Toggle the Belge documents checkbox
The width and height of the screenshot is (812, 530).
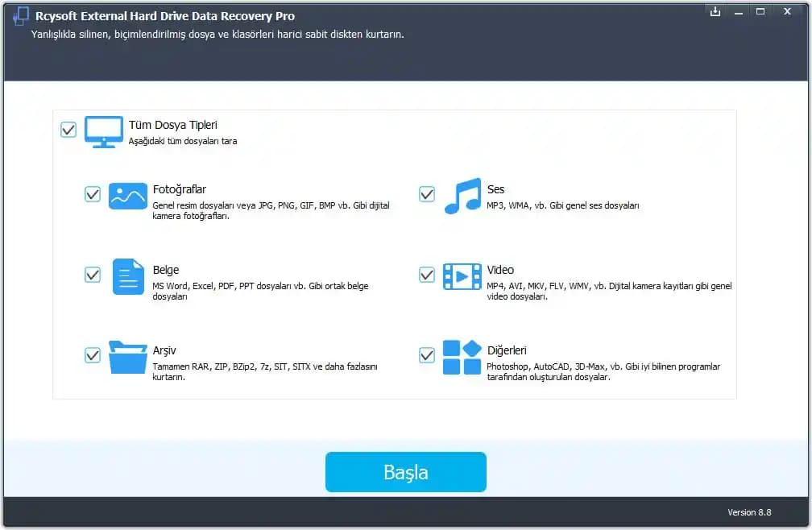93,275
